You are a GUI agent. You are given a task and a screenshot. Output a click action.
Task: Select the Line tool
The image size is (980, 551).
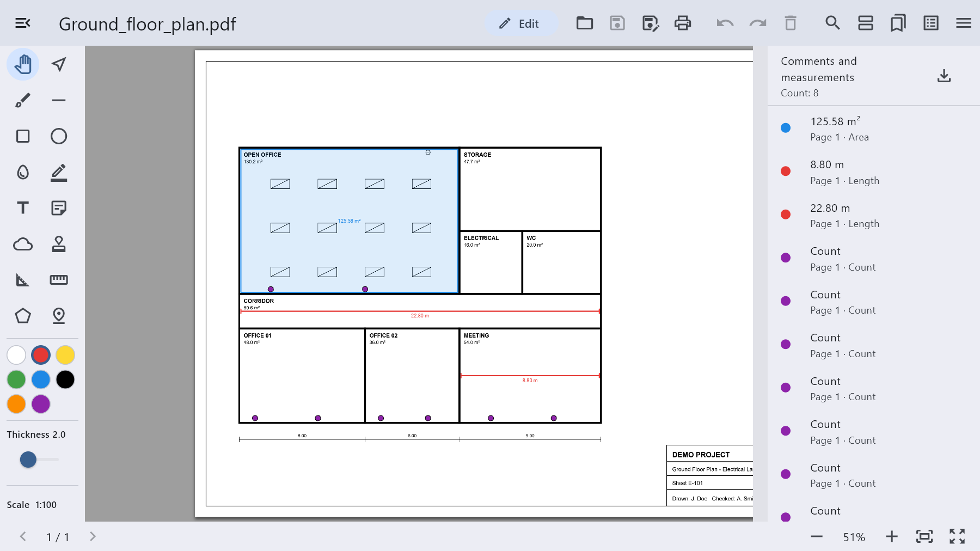pos(59,100)
